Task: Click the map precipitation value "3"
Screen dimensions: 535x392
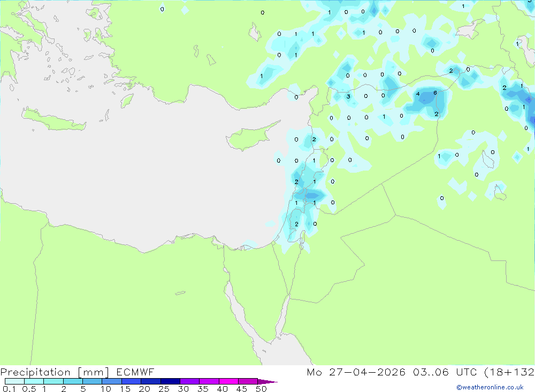Action: click(348, 97)
